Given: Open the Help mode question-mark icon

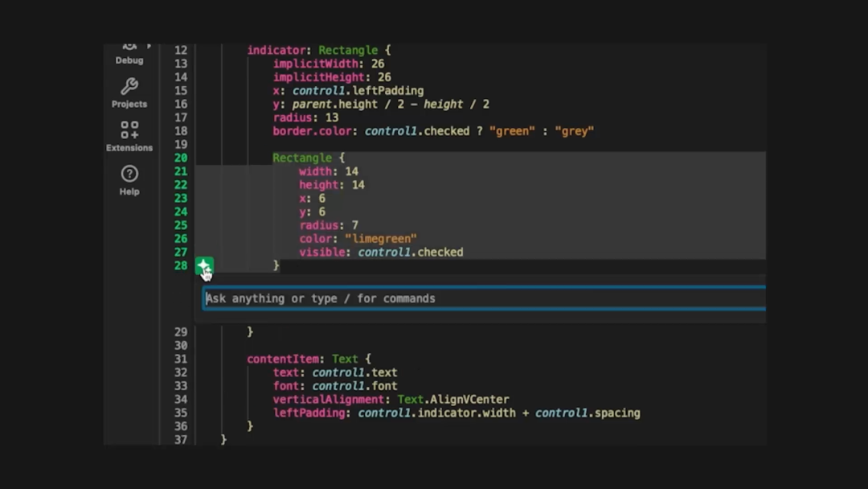Looking at the screenshot, I should tap(129, 174).
